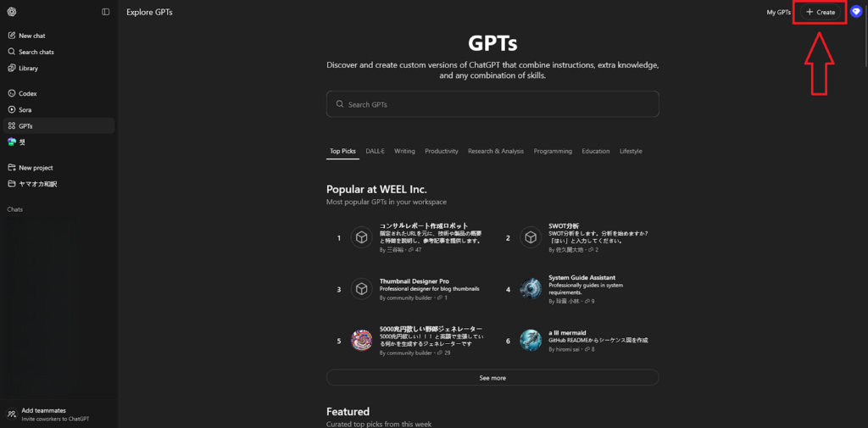Open the ヤマオカ和訳 project folder

(x=58, y=184)
